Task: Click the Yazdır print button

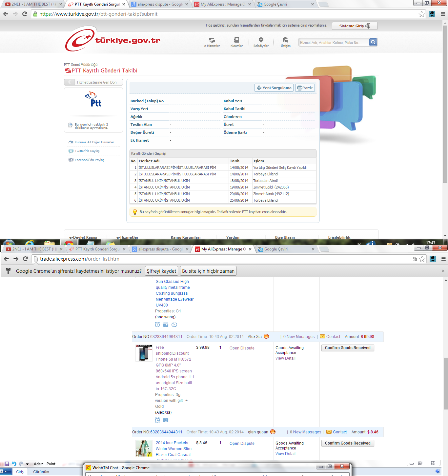Action: [305, 88]
